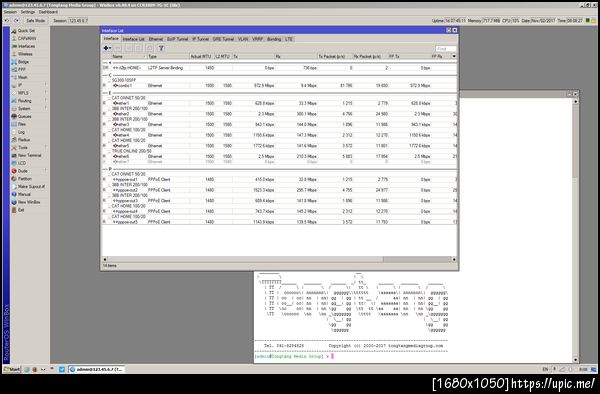Open Mesh in the sidebar
This screenshot has width=600, height=394.
pos(22,77)
